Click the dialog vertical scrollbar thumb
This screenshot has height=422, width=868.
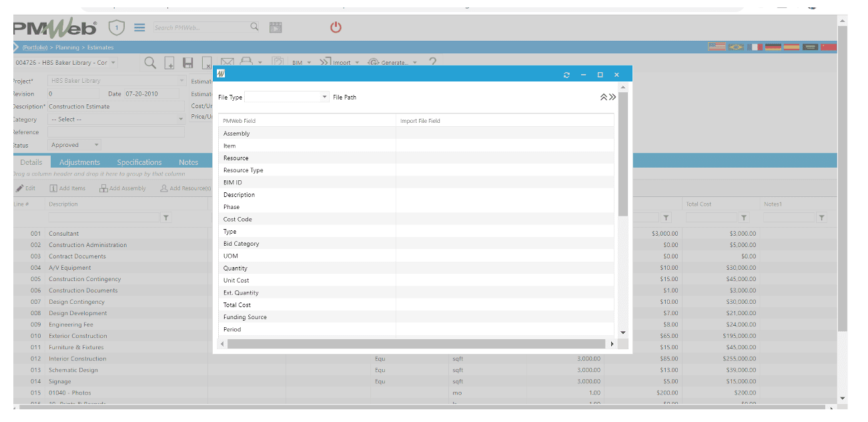pyautogui.click(x=623, y=154)
